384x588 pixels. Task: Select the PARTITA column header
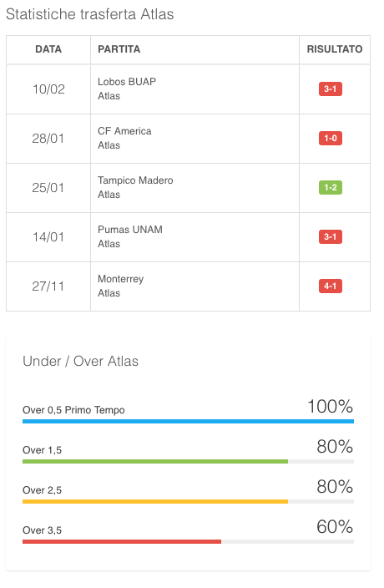click(x=195, y=49)
